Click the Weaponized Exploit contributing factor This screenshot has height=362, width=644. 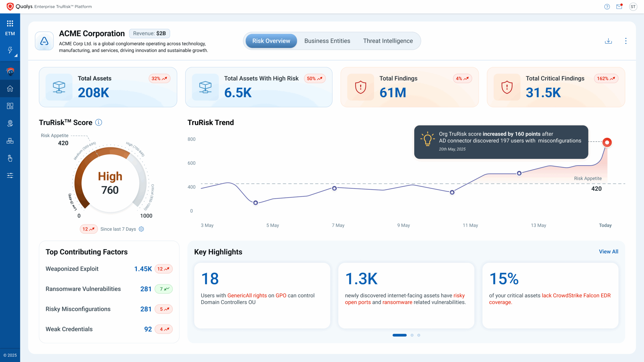(72, 269)
